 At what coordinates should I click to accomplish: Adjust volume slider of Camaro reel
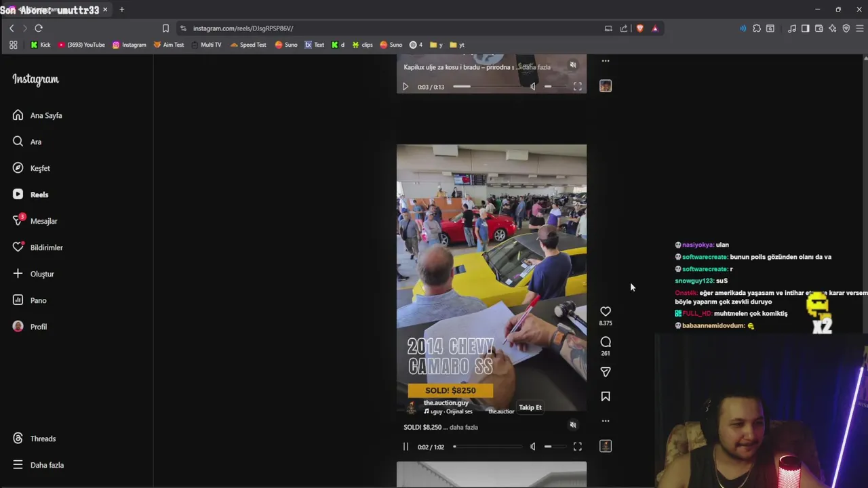click(557, 447)
